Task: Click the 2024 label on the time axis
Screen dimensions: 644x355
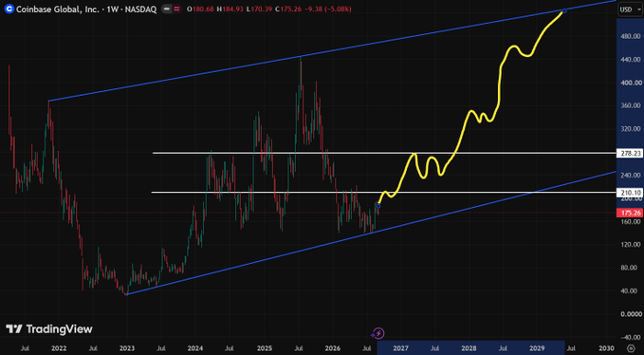Action: click(x=195, y=348)
